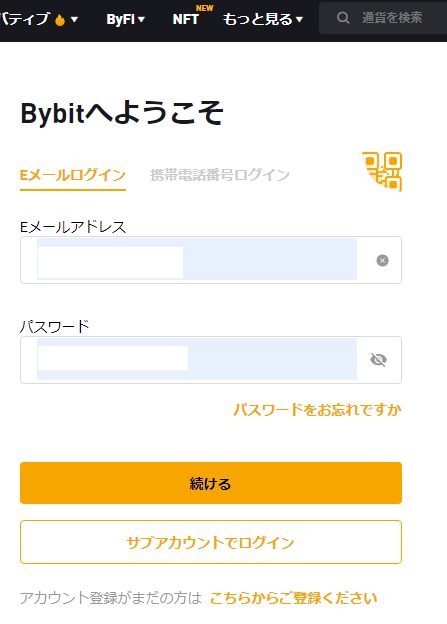Click the flame icon next to デリバティブ
The height and width of the screenshot is (624, 447).
pyautogui.click(x=60, y=19)
